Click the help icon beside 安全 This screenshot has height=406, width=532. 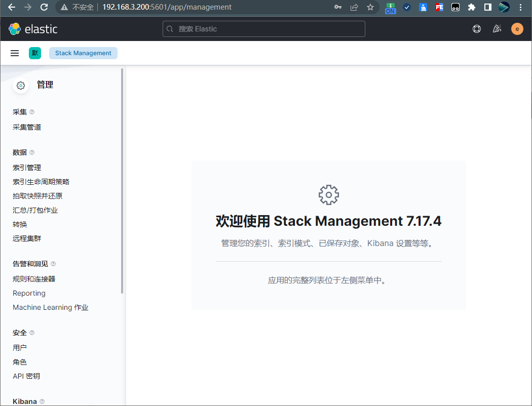(x=31, y=333)
